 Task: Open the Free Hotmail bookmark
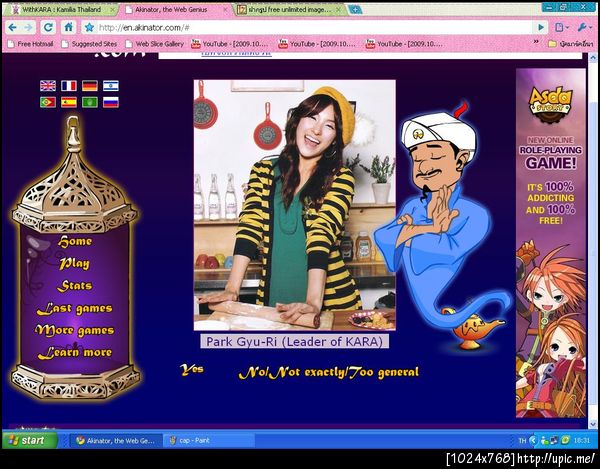31,44
